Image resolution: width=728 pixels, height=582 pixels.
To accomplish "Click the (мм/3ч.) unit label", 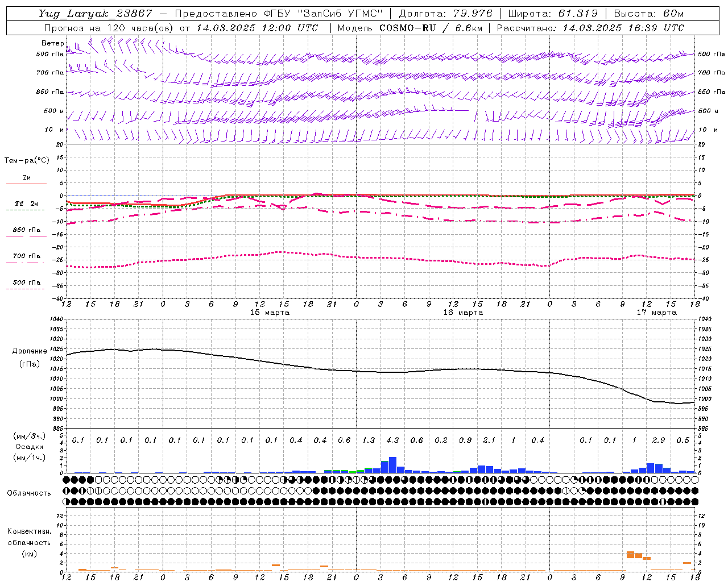I will (30, 436).
